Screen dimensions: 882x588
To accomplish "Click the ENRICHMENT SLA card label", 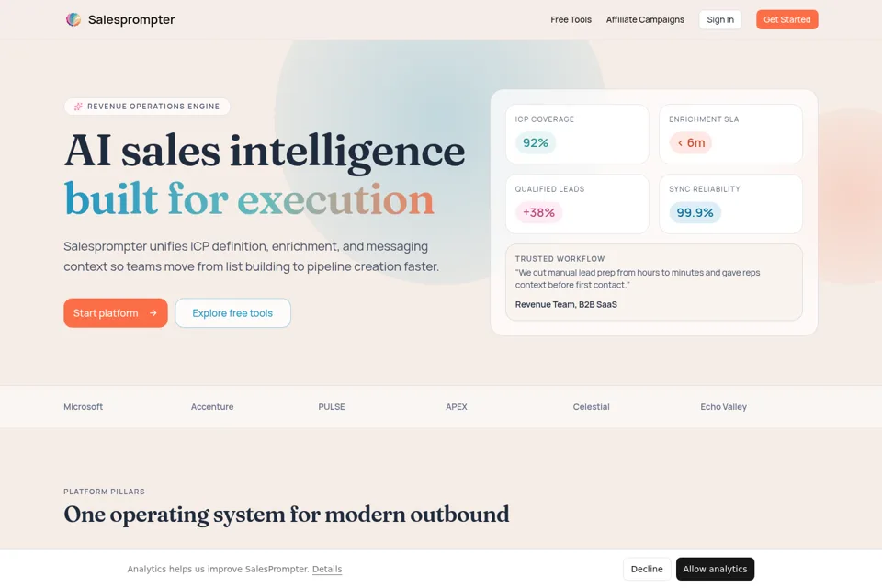I will [x=704, y=119].
